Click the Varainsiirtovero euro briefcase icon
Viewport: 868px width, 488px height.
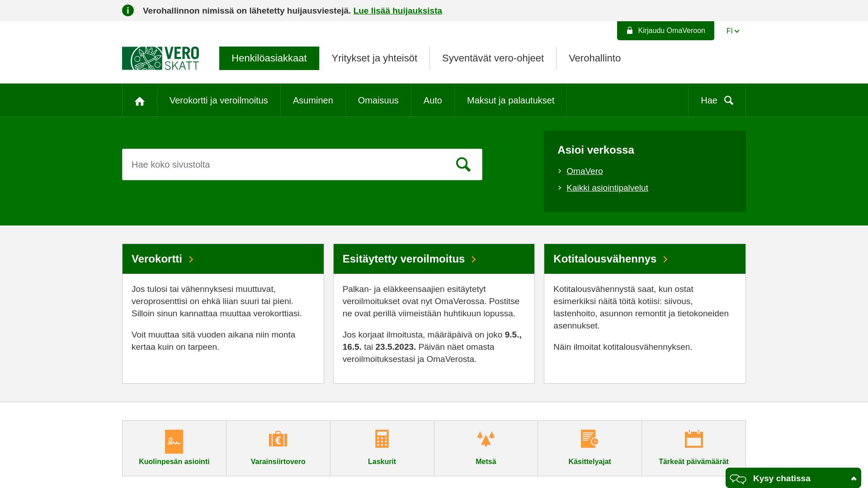pos(278,439)
